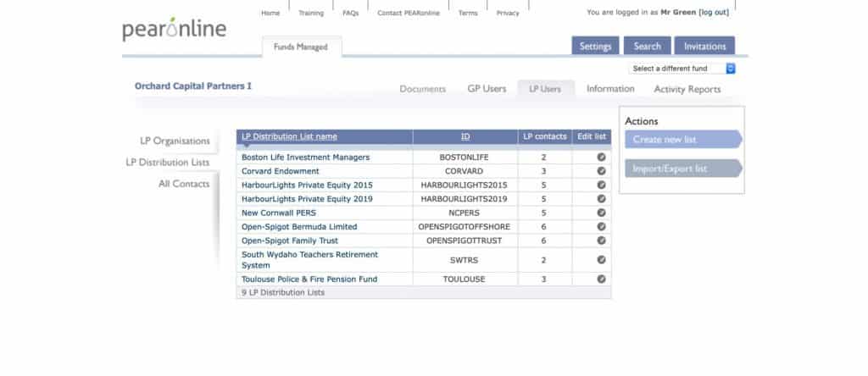Open the Invitations button
Image resolution: width=868 pixels, height=376 pixels.
pyautogui.click(x=704, y=46)
